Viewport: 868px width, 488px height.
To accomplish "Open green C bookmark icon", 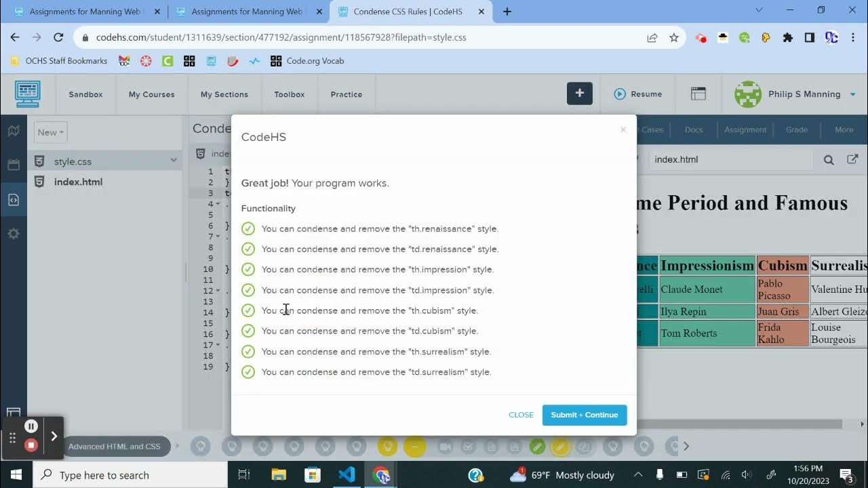I will point(167,61).
